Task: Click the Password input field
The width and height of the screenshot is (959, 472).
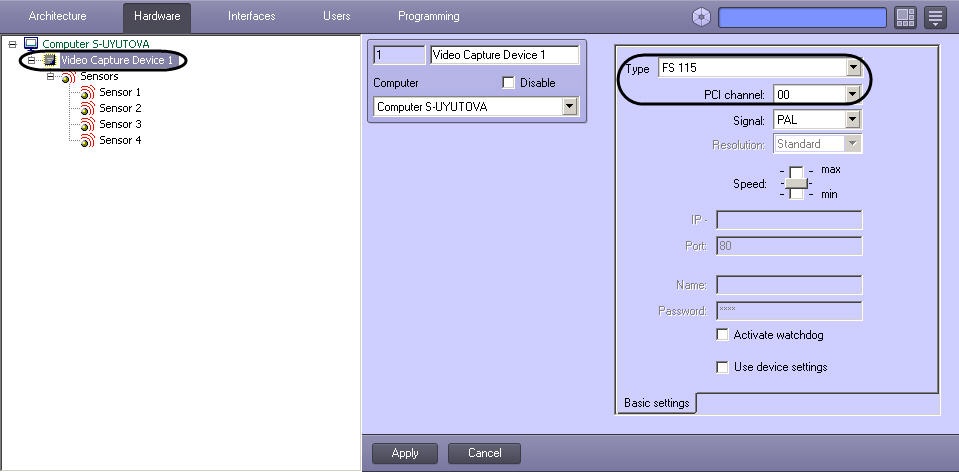Action: click(789, 311)
